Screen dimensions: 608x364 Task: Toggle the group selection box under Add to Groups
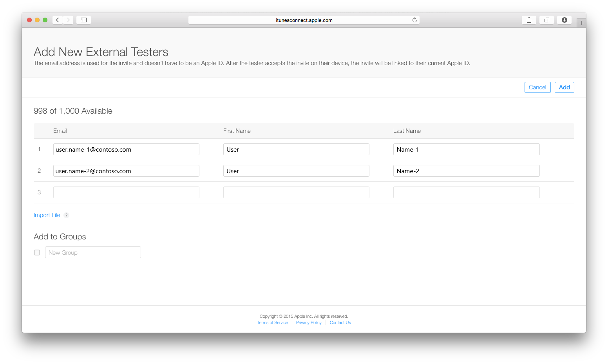coord(37,252)
